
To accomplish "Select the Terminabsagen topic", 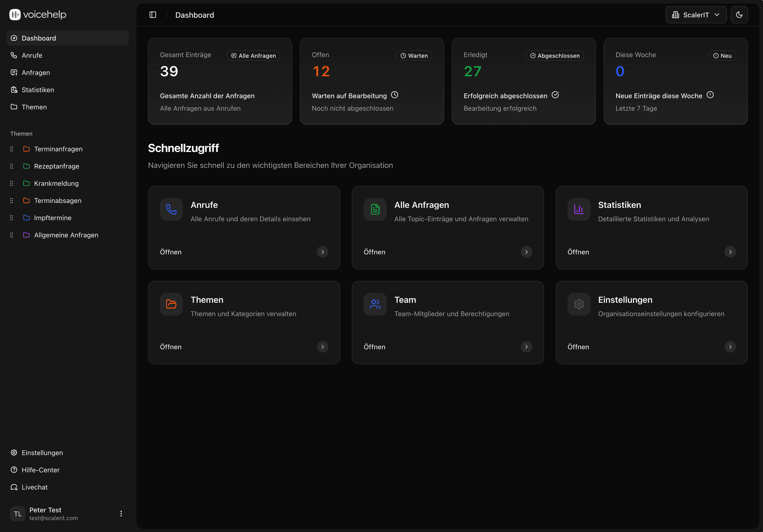I will click(x=58, y=200).
